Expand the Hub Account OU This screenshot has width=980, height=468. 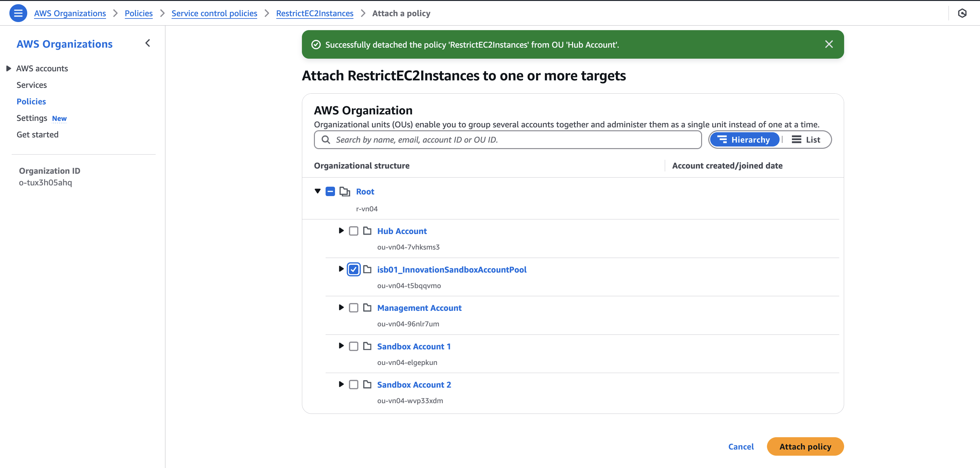tap(341, 231)
